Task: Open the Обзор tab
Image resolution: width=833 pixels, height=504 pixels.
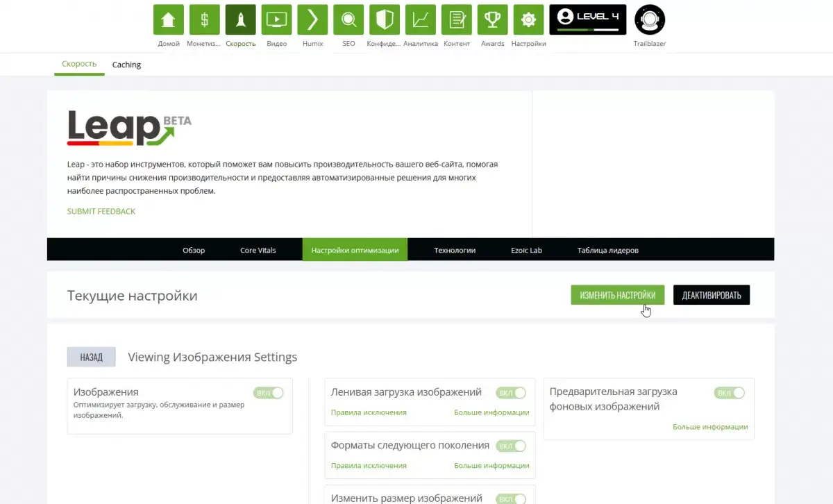Action: [194, 250]
